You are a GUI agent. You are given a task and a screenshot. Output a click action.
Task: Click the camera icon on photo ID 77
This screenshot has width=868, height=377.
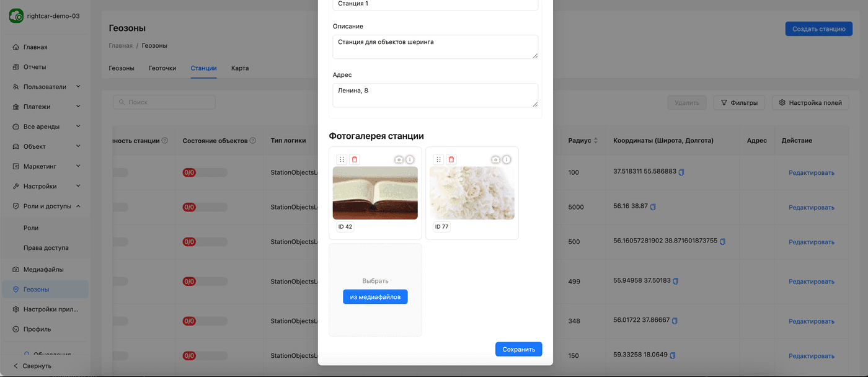pos(495,159)
